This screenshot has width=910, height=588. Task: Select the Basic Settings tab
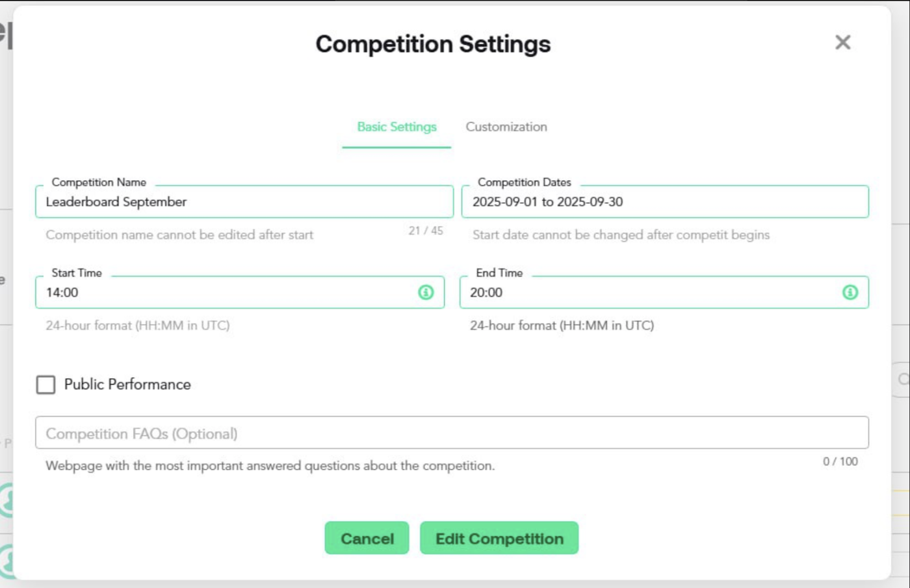[396, 127]
